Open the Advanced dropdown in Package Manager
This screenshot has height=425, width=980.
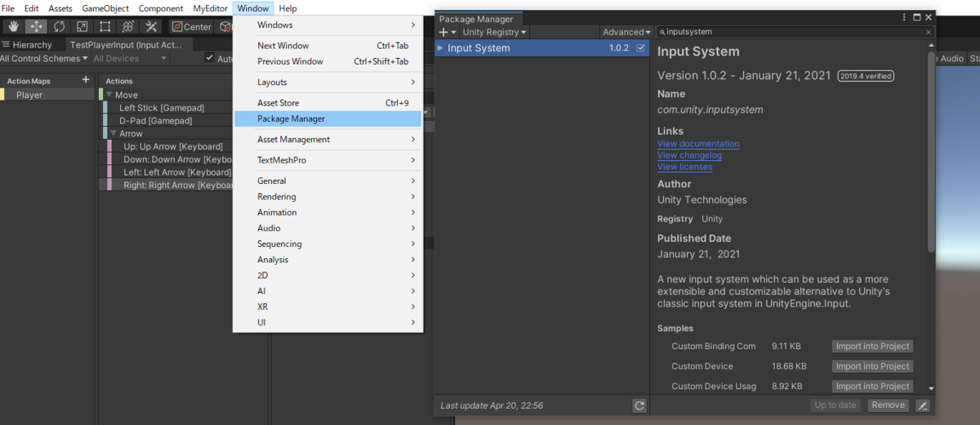coord(626,32)
